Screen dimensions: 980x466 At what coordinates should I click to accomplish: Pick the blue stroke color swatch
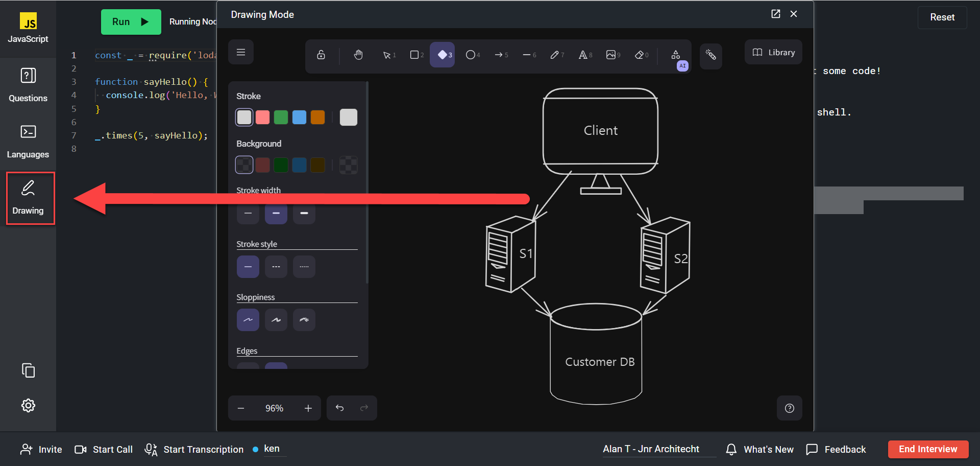[x=300, y=118]
